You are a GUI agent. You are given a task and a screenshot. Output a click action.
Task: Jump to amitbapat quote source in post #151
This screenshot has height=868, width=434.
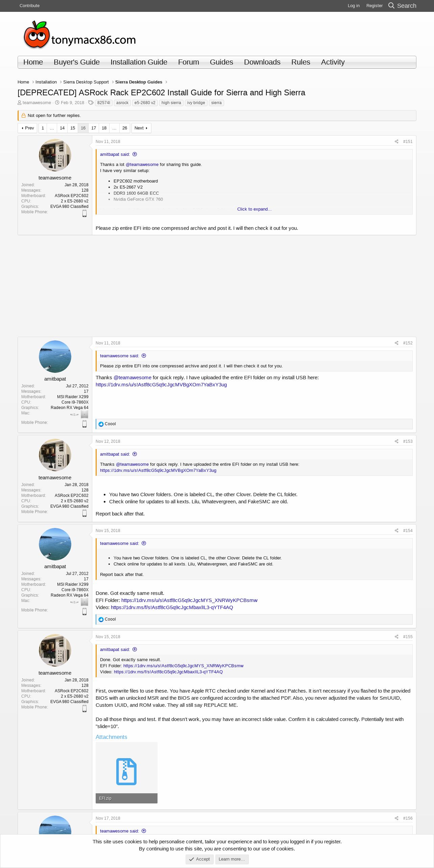(x=135, y=154)
